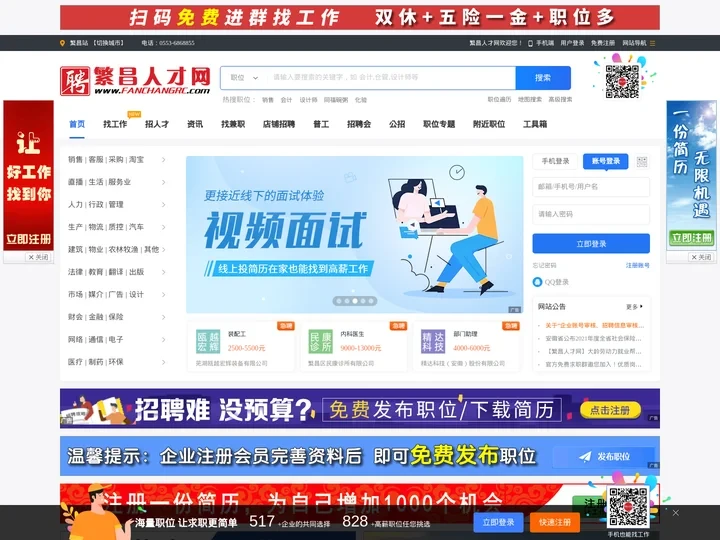Click the blue 搜索 button
This screenshot has width=720, height=540.
543,78
